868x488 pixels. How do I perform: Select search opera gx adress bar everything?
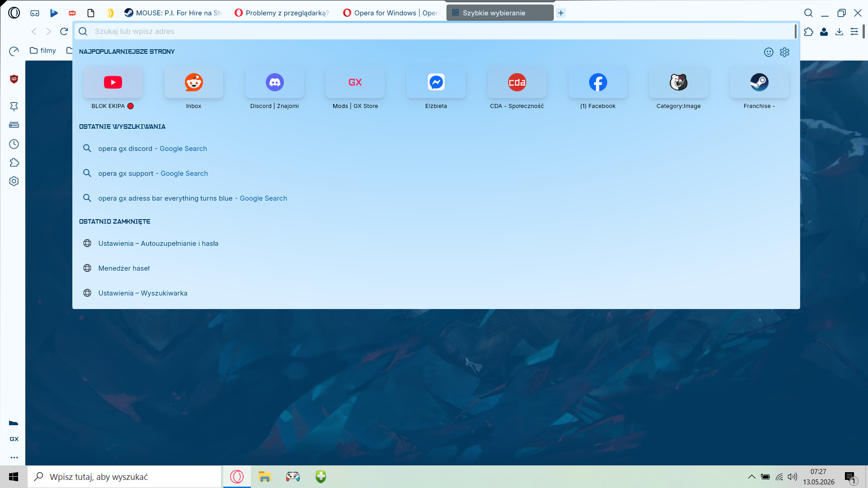coord(436,198)
